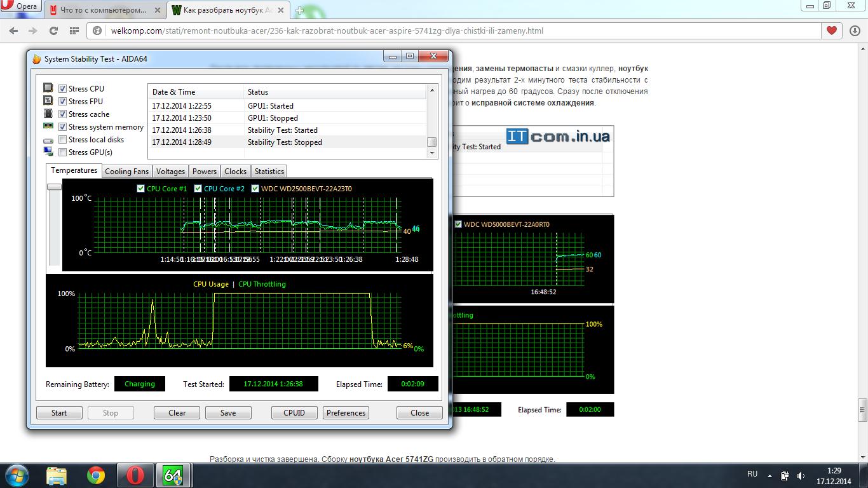This screenshot has width=868, height=488.
Task: Click the heart bookmark icon in address bar
Action: click(x=831, y=30)
